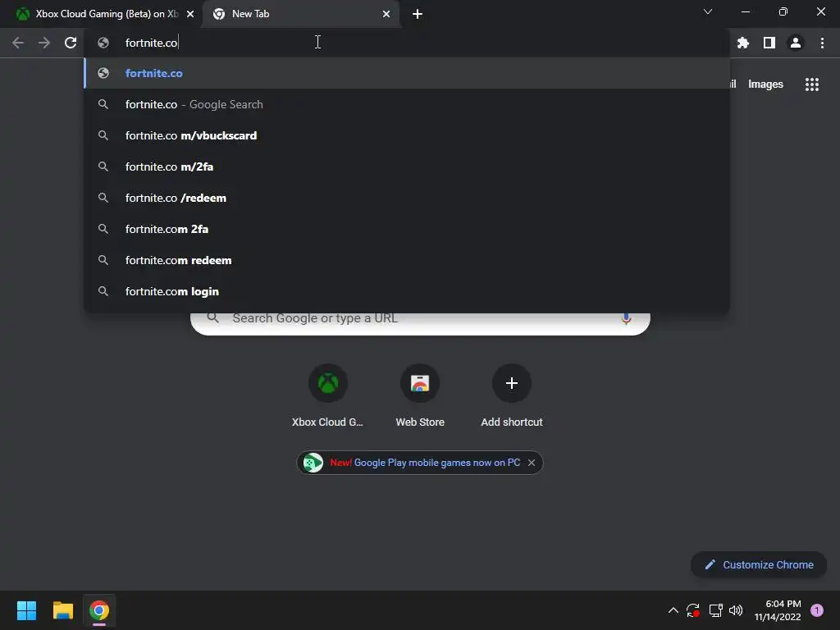This screenshot has height=630, width=840.
Task: Toggle the side panel icon
Action: (769, 43)
